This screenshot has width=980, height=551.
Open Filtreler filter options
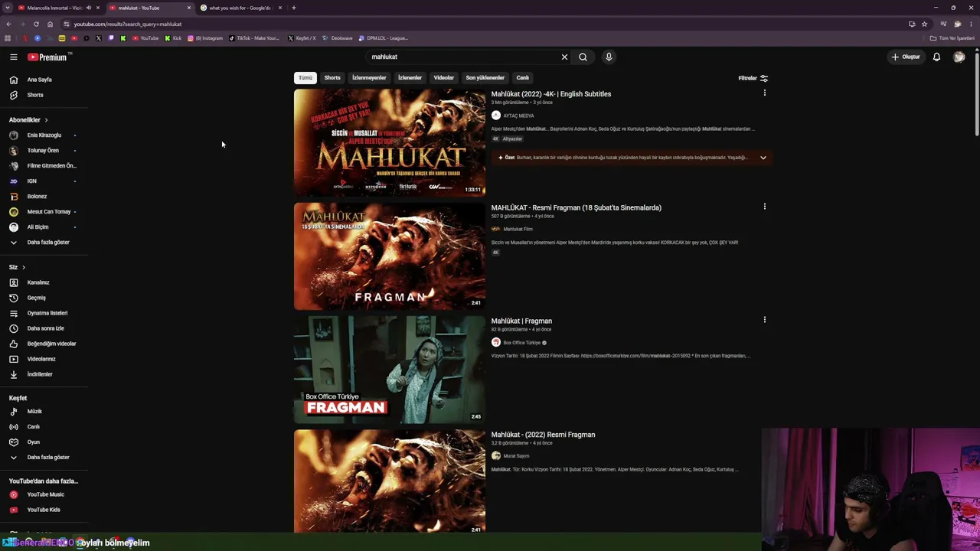pos(753,78)
